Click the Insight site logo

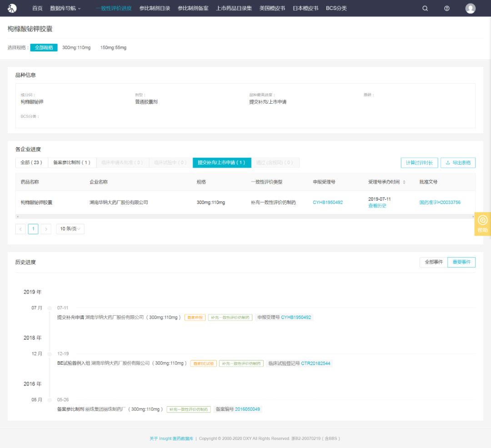12,8
